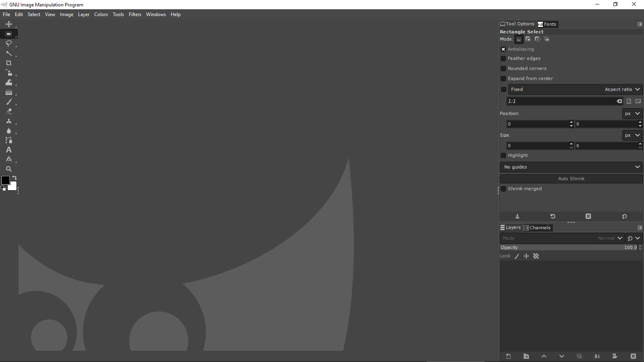Image resolution: width=644 pixels, height=362 pixels.
Task: Open the Position unit px dropdown
Action: tap(632, 113)
